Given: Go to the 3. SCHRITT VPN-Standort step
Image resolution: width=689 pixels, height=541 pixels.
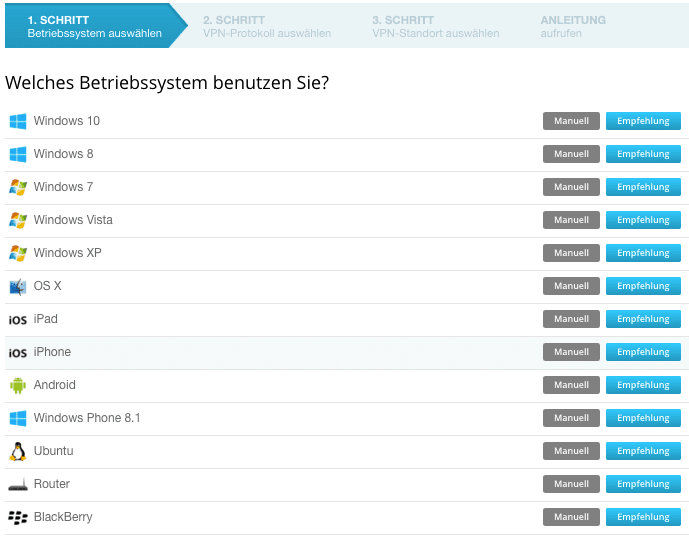Looking at the screenshot, I should point(435,26).
